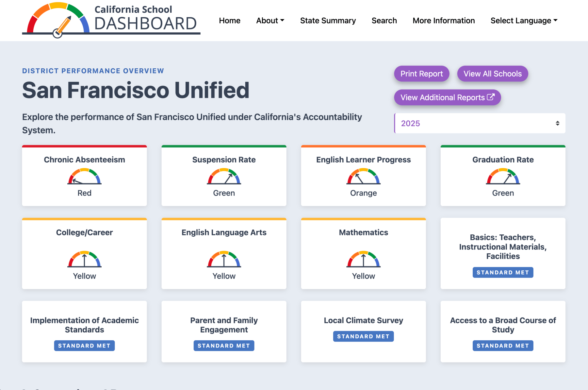The width and height of the screenshot is (588, 390).
Task: Click Green label under Suspension Rate
Action: (224, 193)
